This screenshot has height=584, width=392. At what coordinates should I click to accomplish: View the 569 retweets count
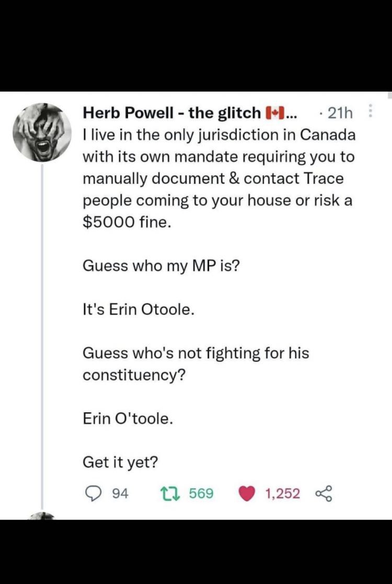[x=201, y=493]
